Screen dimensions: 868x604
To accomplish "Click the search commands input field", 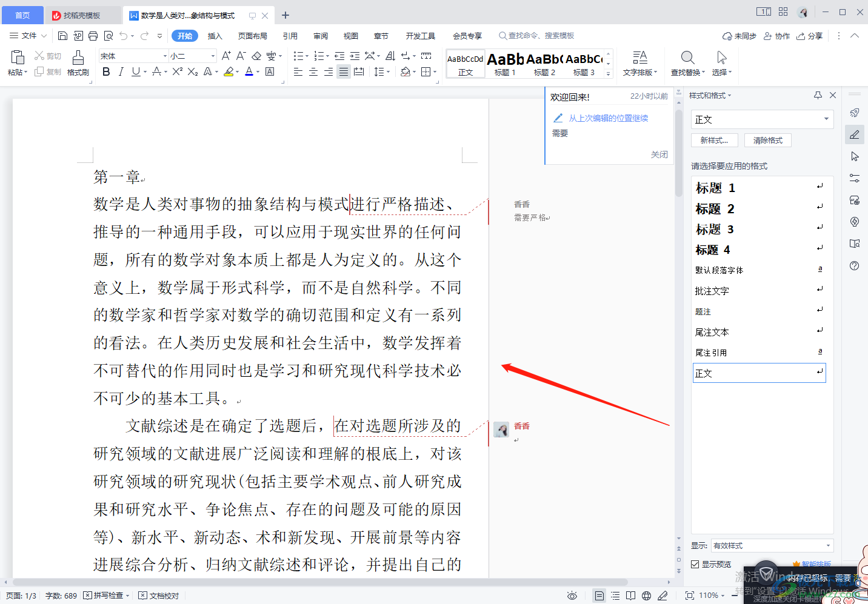I will [x=541, y=36].
